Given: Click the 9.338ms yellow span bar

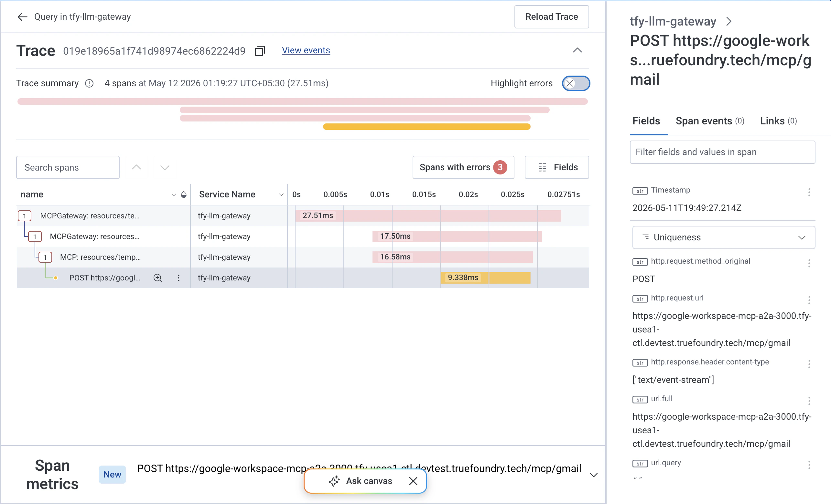Looking at the screenshot, I should click(x=485, y=278).
